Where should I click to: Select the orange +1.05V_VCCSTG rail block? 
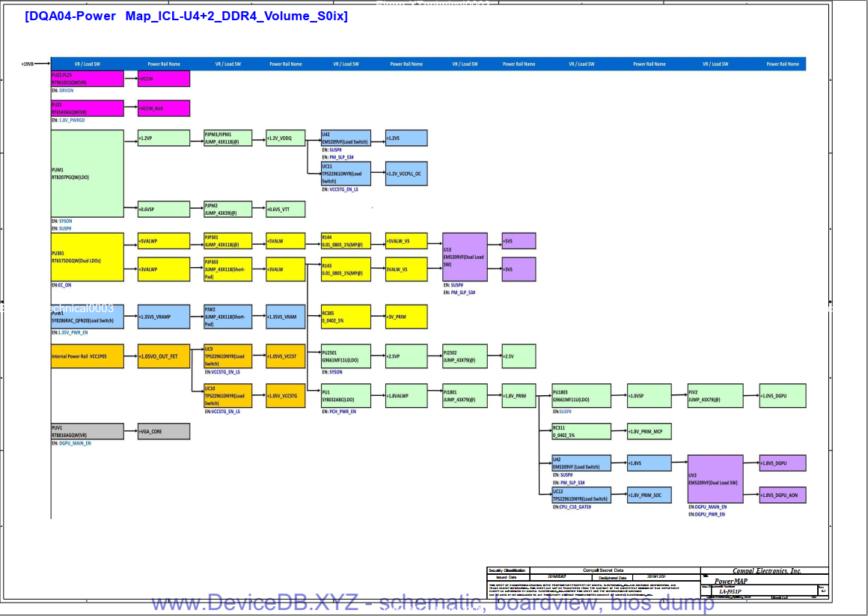(x=285, y=395)
